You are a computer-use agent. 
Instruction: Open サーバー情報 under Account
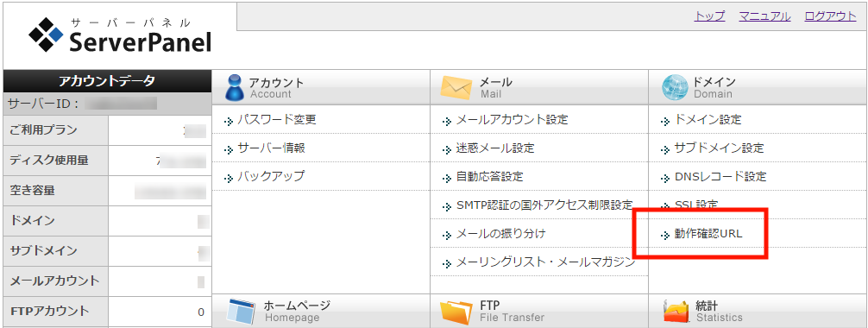(271, 148)
